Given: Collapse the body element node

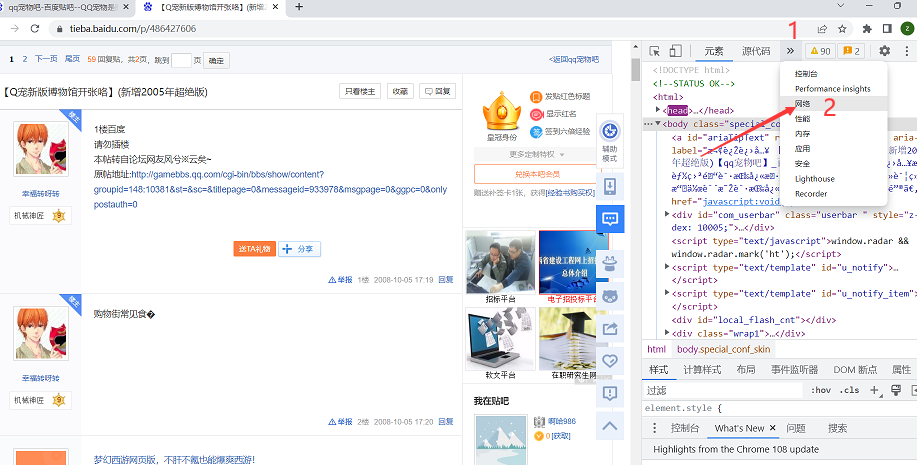Looking at the screenshot, I should 658,124.
